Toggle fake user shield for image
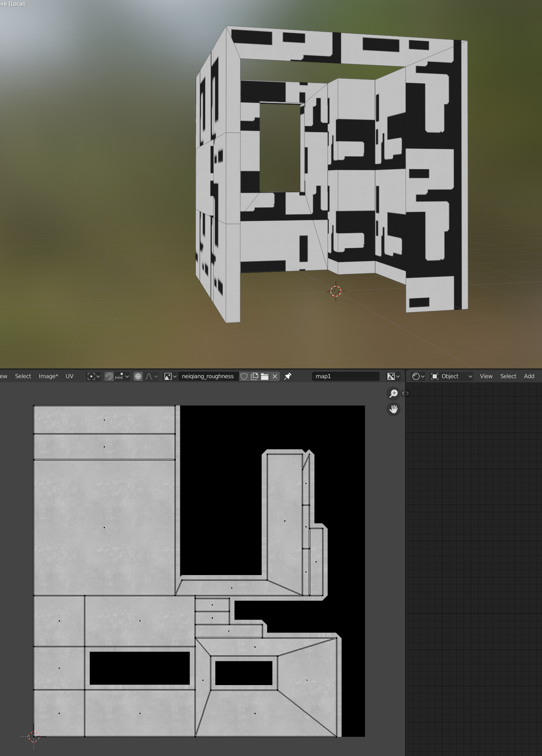 (x=244, y=376)
